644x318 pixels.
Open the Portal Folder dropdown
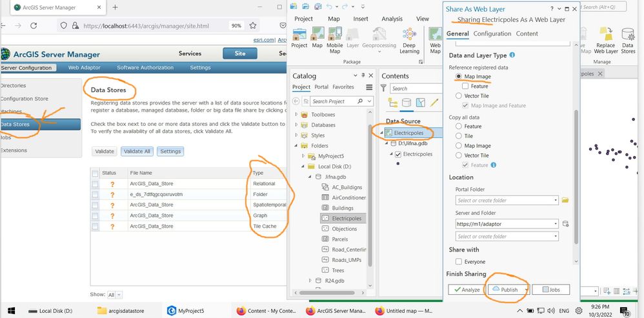pos(556,200)
